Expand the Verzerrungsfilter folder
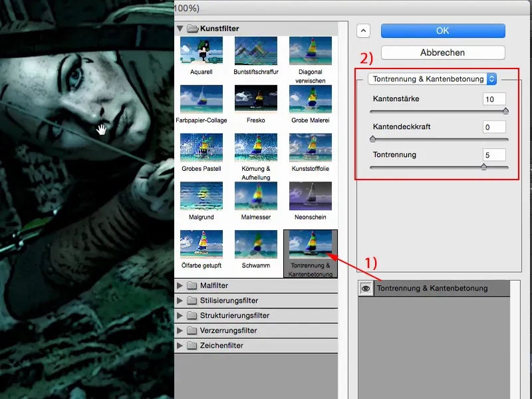The image size is (532, 399). 180,331
